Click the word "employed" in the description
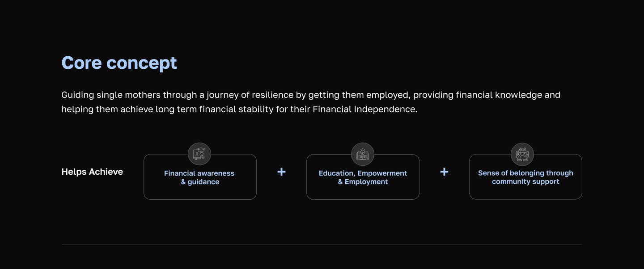The image size is (644, 269). click(x=387, y=95)
